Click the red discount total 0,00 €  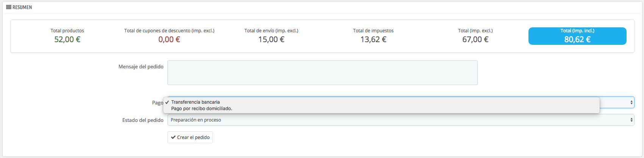pyautogui.click(x=169, y=39)
